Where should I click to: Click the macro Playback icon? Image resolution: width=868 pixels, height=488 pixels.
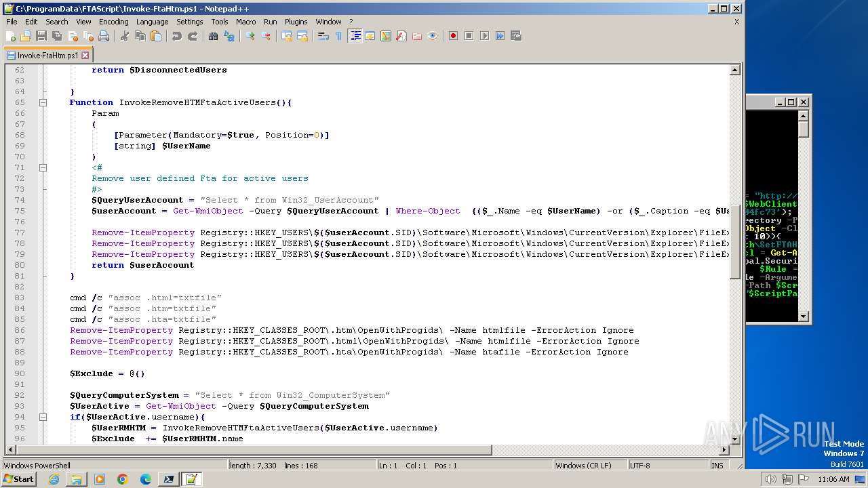pyautogui.click(x=485, y=36)
